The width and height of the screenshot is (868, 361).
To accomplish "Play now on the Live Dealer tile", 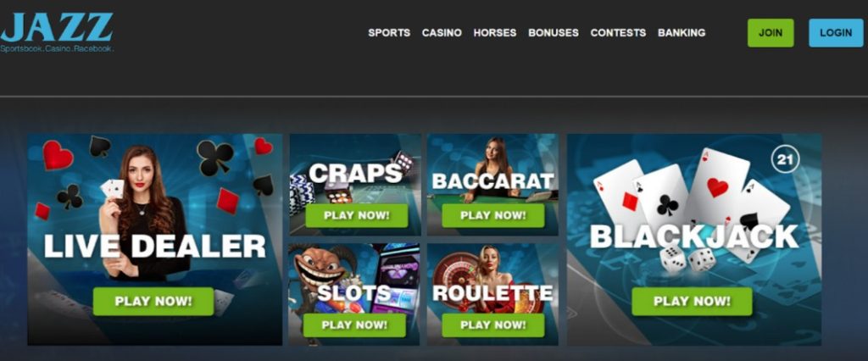I will [x=153, y=301].
